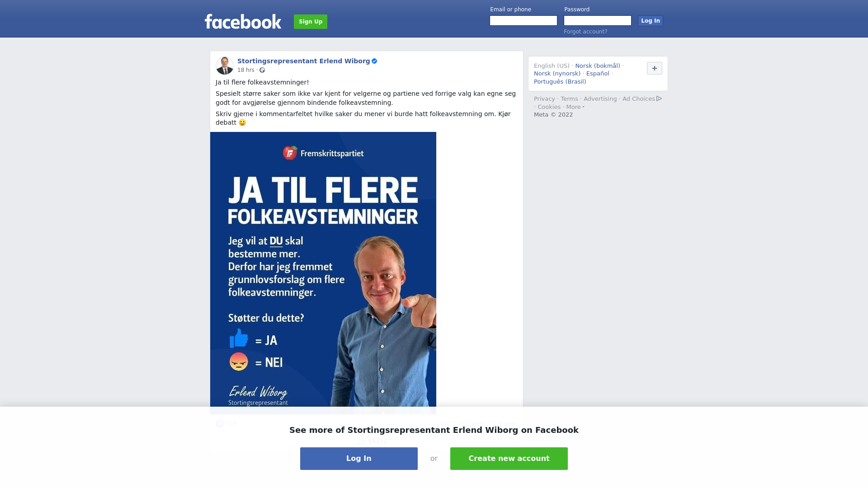Viewport: 868px width, 488px height.
Task: Click the Email or phone field
Action: (524, 21)
